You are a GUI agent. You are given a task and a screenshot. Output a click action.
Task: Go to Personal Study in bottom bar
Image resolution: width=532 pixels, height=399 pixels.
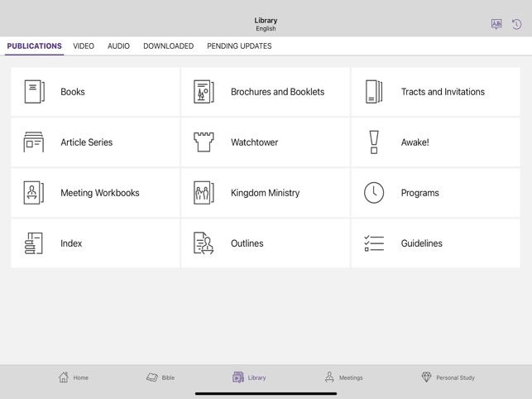point(448,377)
